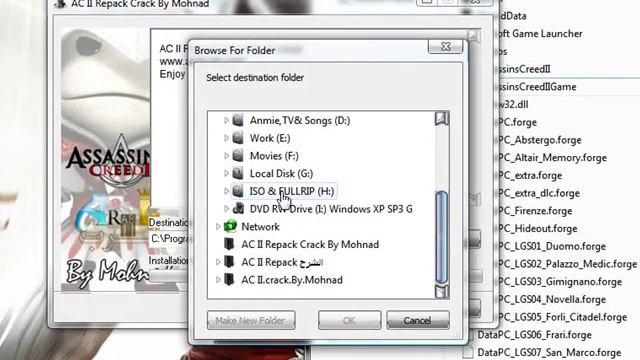Select AC II.crack.By.Mohnad folder label
The height and width of the screenshot is (360, 640).
click(x=292, y=280)
